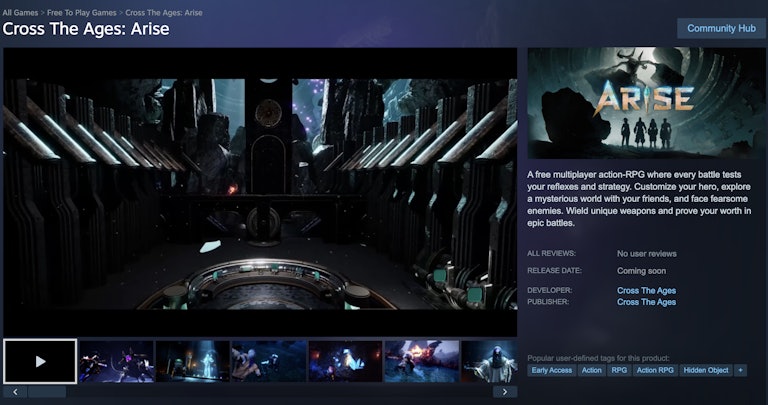The image size is (768, 405).
Task: Click the plus button to add tags
Action: pos(741,370)
